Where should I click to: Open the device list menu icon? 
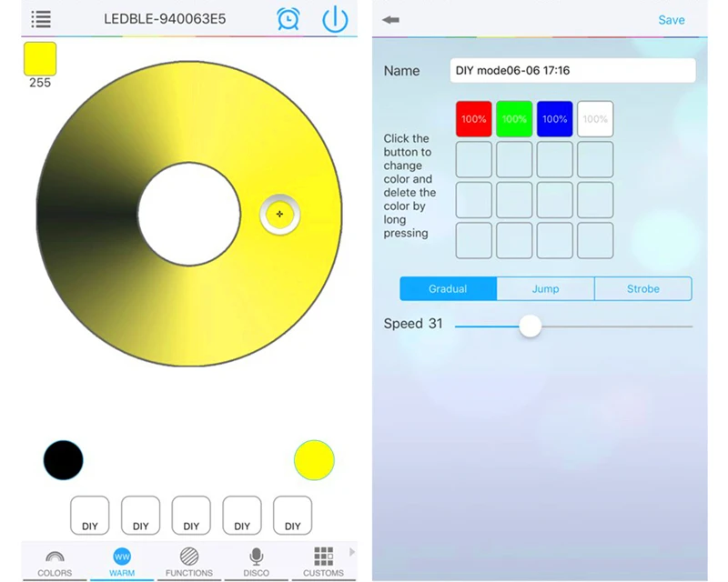[x=41, y=19]
